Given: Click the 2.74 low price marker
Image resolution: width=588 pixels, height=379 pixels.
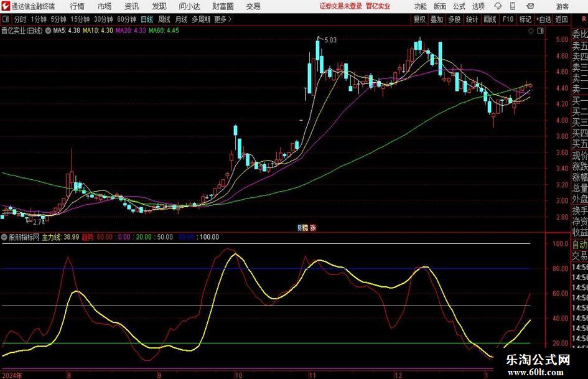Looking at the screenshot, I should coord(39,222).
